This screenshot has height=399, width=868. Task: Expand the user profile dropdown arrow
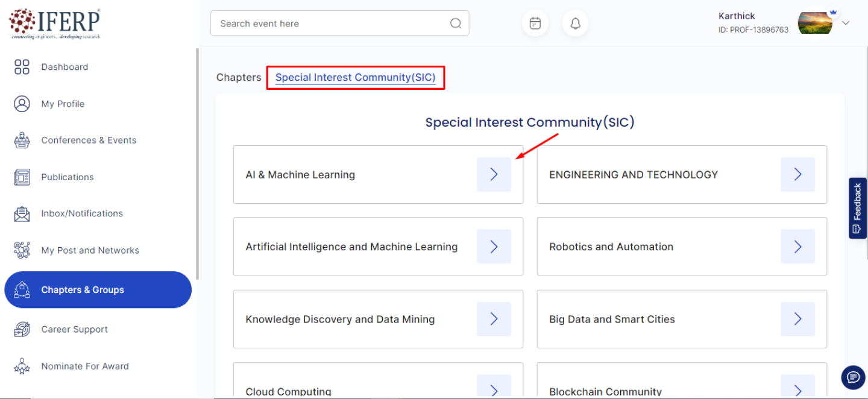pos(846,23)
